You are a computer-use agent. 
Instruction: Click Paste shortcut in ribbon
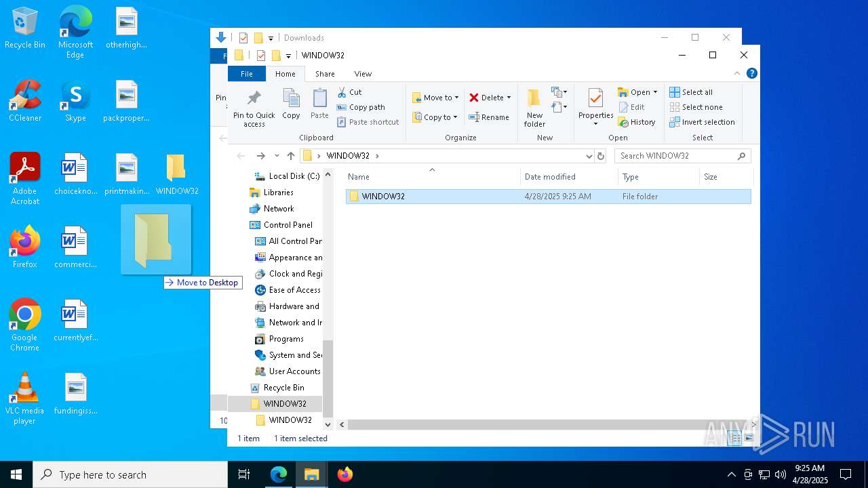368,122
